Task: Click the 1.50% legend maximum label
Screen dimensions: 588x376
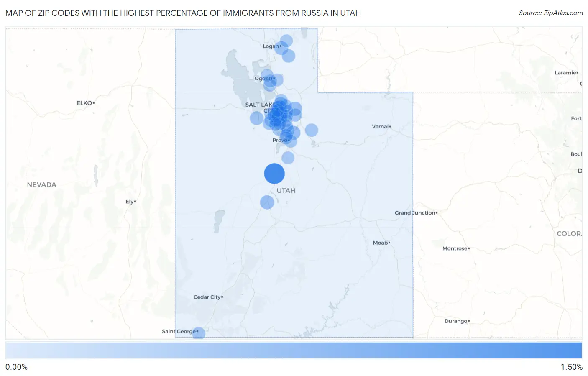Action: coord(572,367)
